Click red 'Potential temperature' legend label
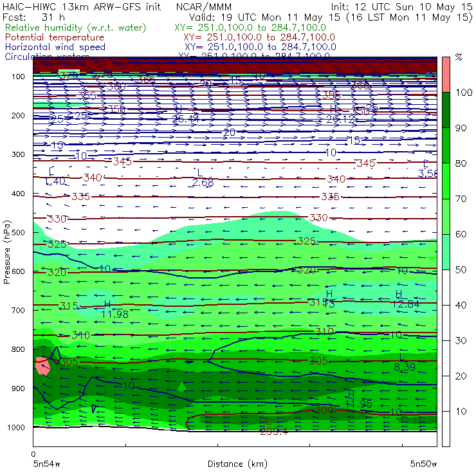 (55, 37)
